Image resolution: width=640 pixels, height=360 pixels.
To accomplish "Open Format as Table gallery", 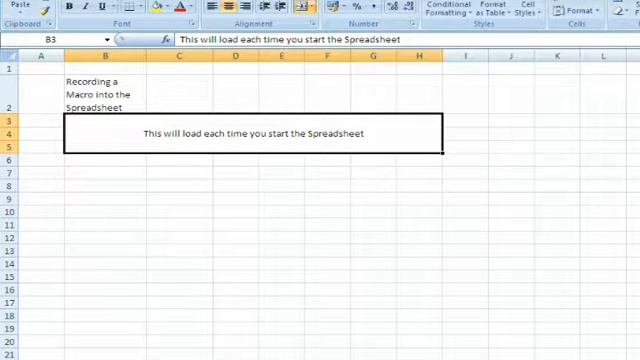I will 493,9.
